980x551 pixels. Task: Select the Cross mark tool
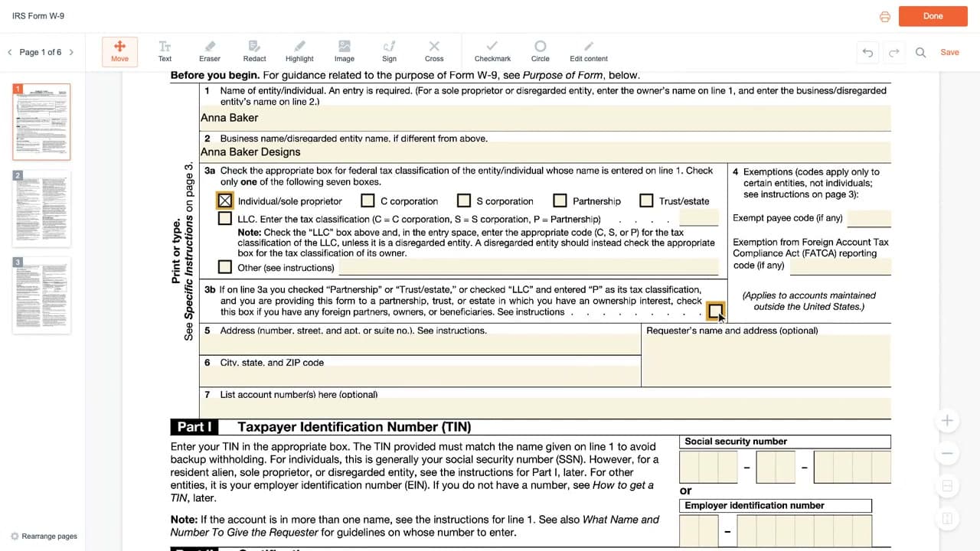[434, 51]
